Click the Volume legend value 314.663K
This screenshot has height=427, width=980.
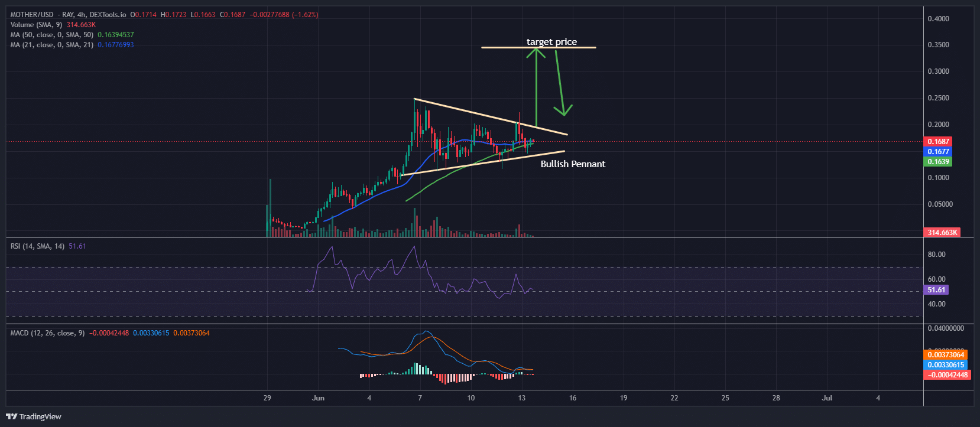[x=81, y=25]
